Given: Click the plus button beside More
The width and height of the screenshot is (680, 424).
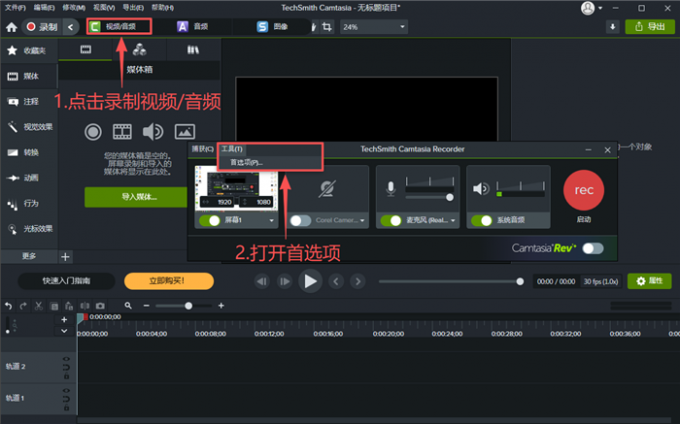Looking at the screenshot, I should click(65, 257).
